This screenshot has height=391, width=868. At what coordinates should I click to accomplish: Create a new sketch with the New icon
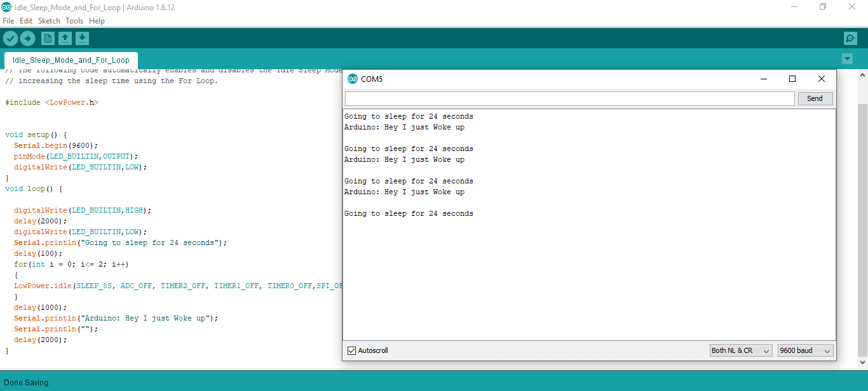48,39
